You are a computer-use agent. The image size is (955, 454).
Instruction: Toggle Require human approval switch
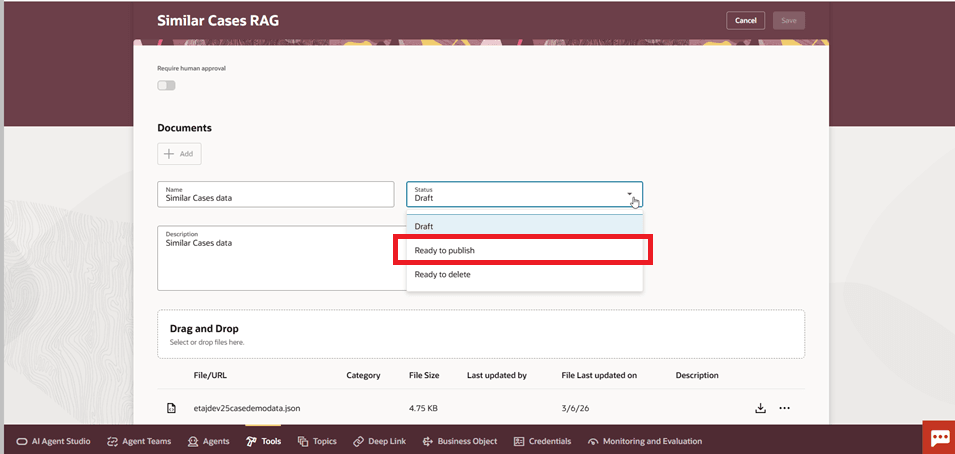166,85
